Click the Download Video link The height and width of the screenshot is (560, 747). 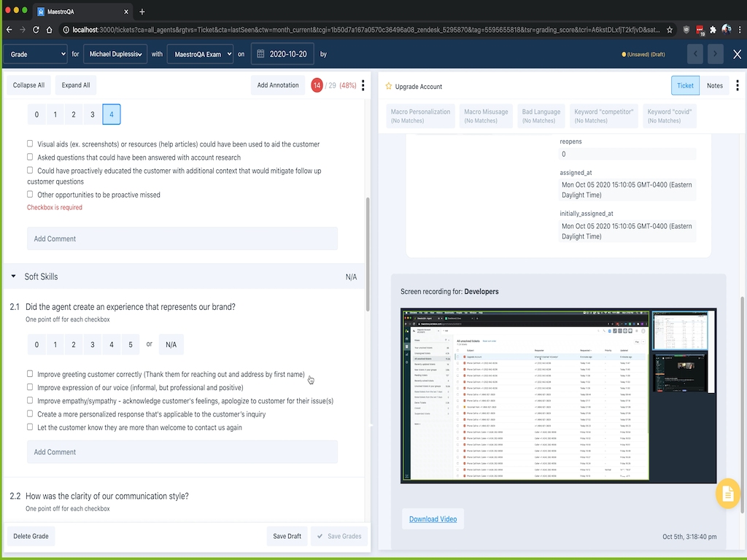[x=433, y=518]
